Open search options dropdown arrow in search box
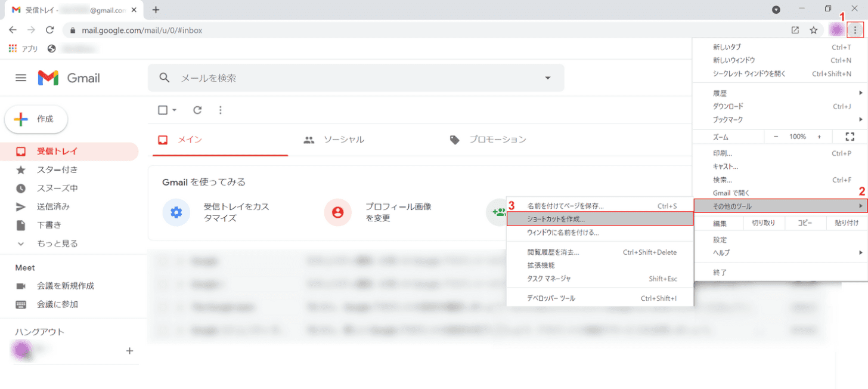868x389 pixels. click(x=548, y=78)
